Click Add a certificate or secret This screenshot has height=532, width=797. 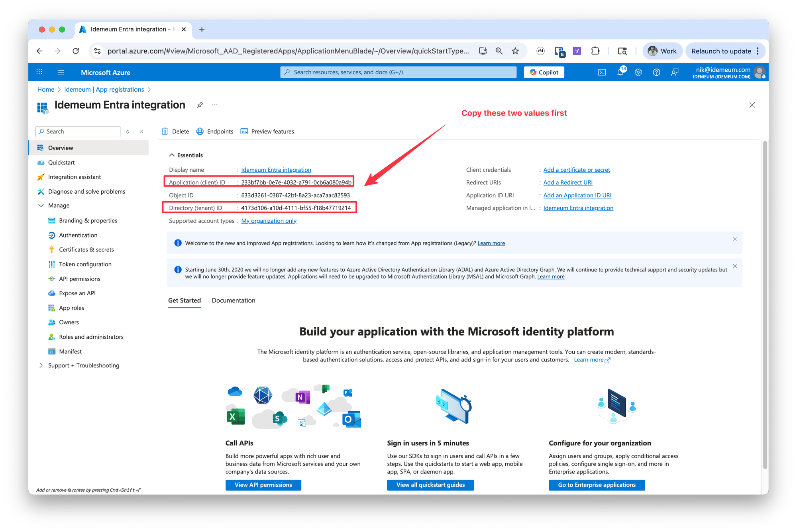(577, 170)
